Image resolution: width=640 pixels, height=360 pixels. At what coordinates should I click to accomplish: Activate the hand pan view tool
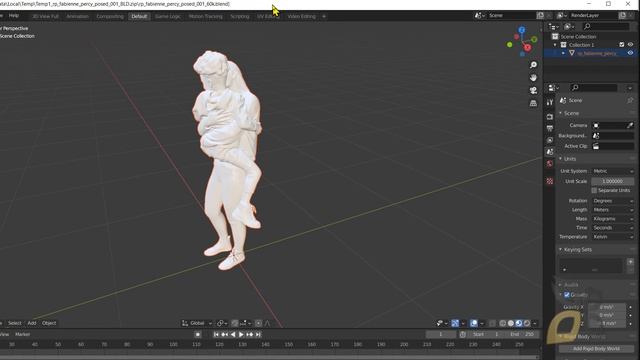533,78
